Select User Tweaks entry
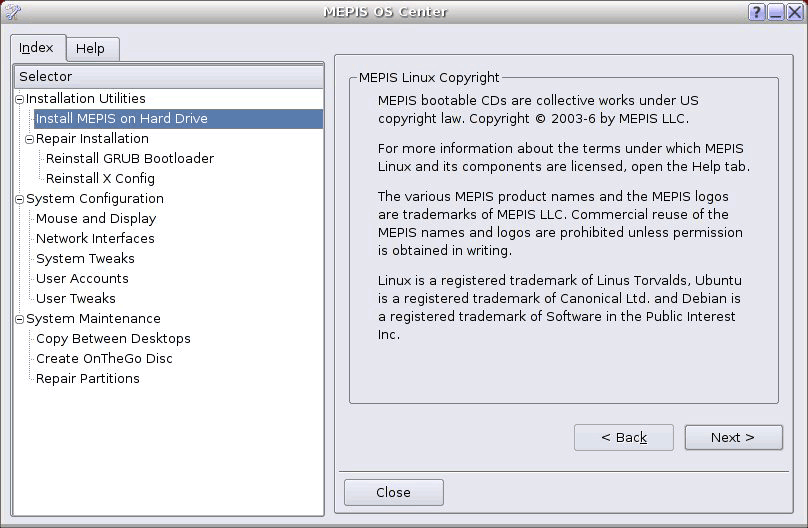 [76, 299]
